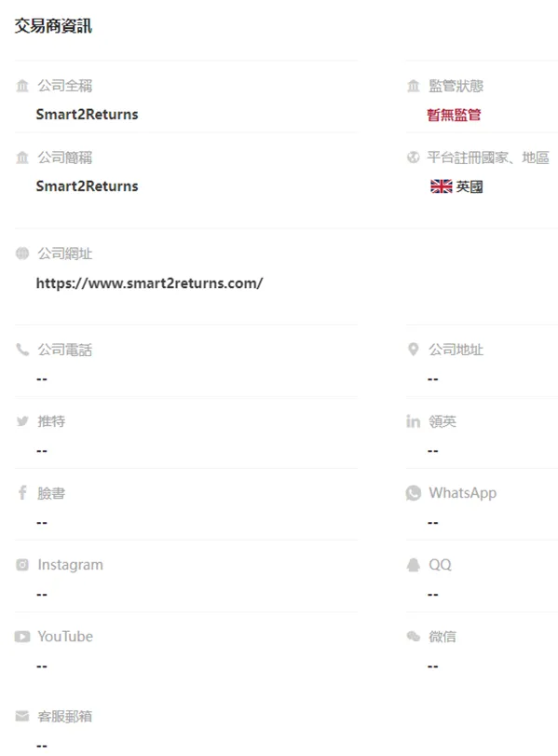Click the QQ bell icon
Screen dimensions: 558x756
(413, 565)
